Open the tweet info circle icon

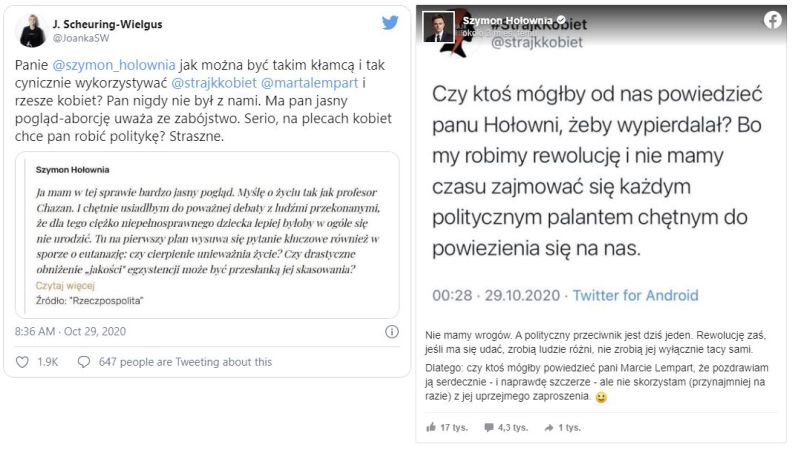pos(392,332)
